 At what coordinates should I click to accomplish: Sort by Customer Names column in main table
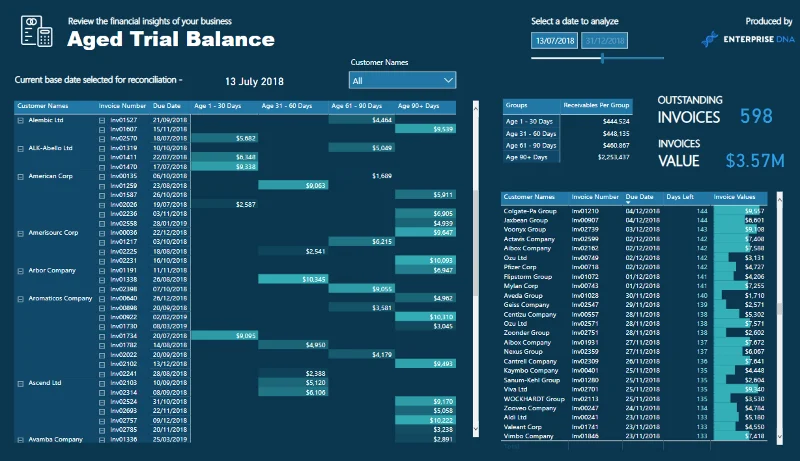(43, 106)
